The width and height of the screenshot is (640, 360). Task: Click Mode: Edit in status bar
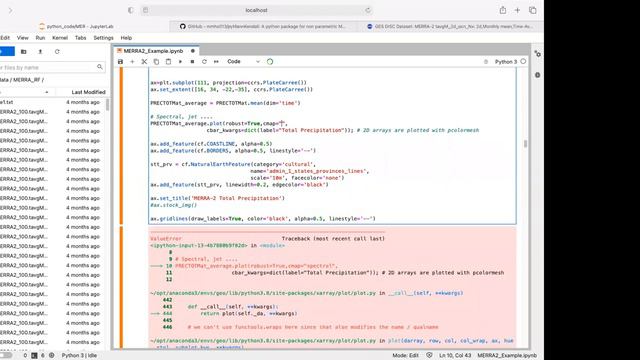[405, 356]
